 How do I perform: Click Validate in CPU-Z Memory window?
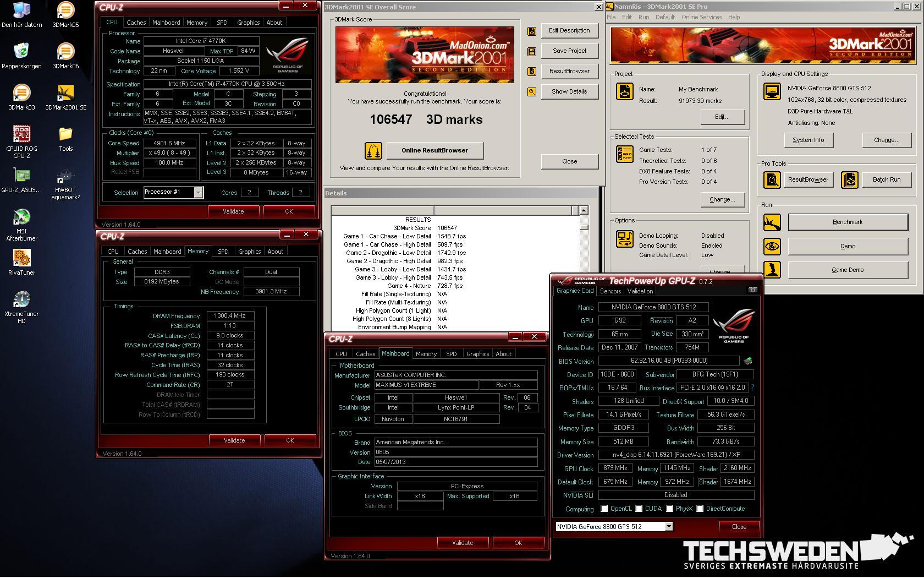234,440
